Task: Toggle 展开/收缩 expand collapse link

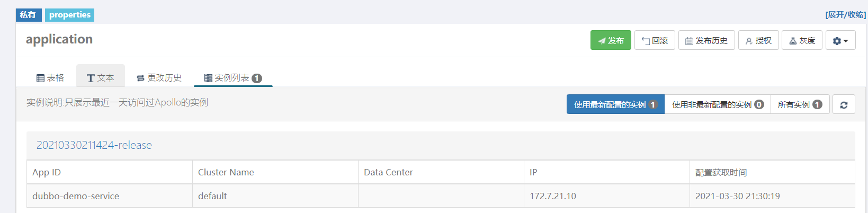Action: point(845,15)
